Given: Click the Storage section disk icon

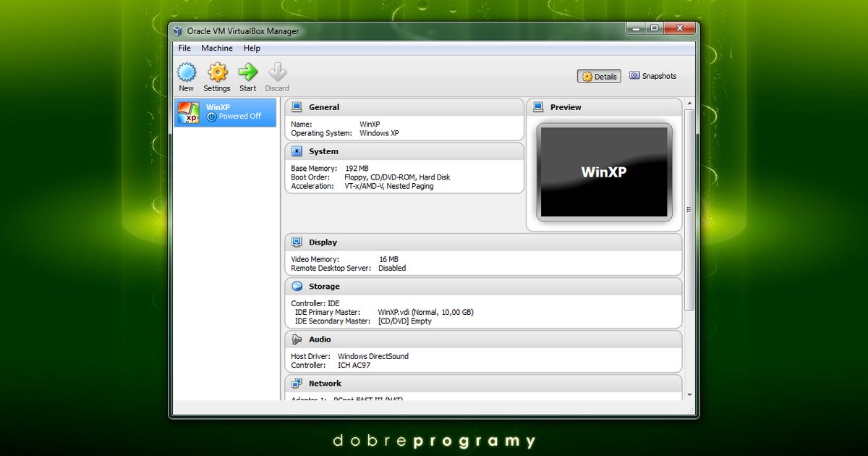Looking at the screenshot, I should coord(297,287).
